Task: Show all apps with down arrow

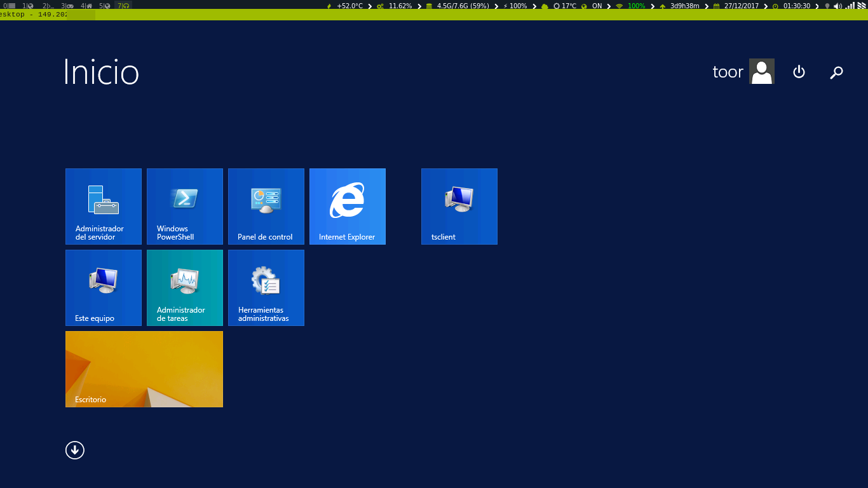Action: click(75, 451)
